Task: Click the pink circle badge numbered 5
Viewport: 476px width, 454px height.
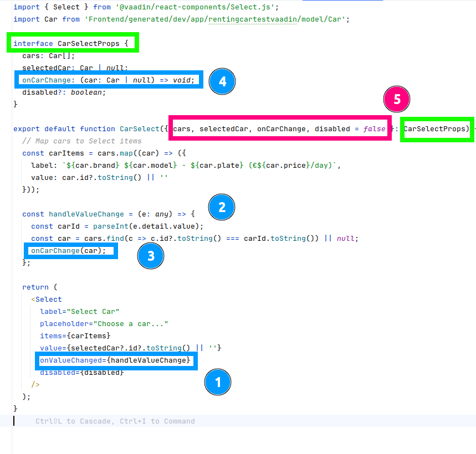Action: click(x=397, y=100)
